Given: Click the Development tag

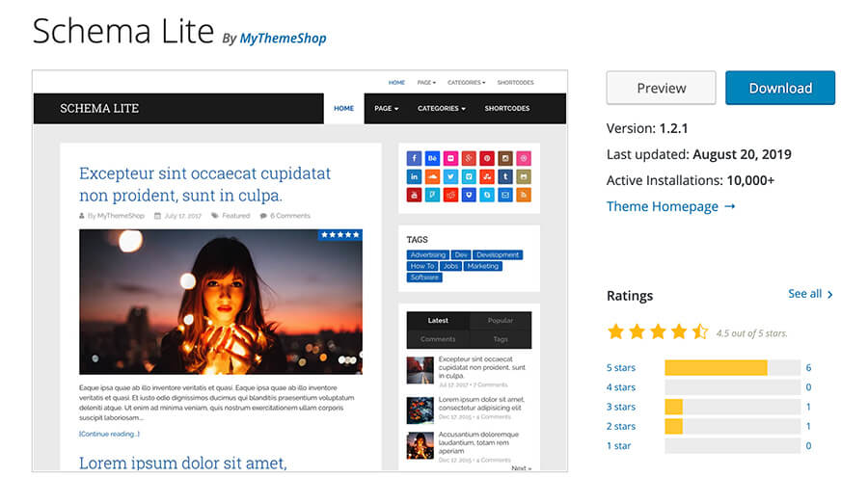Looking at the screenshot, I should point(498,255).
